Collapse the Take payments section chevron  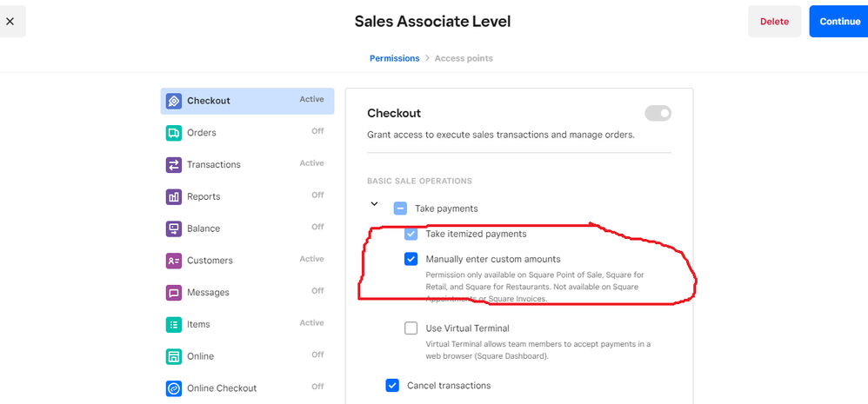374,204
